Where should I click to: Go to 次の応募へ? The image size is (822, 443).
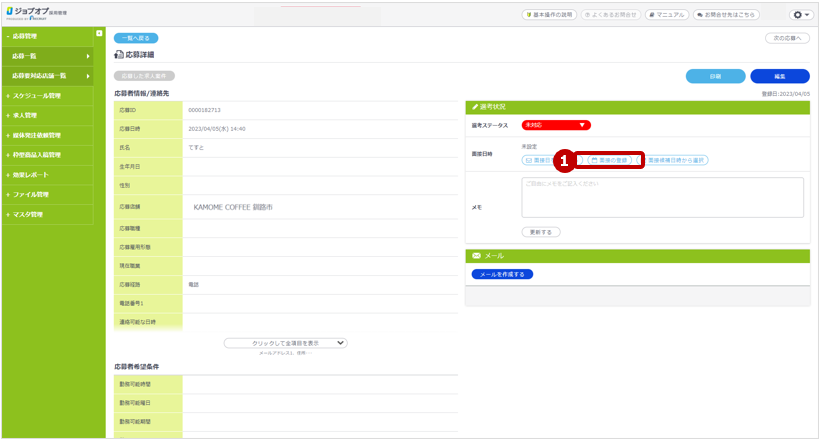pyautogui.click(x=787, y=38)
